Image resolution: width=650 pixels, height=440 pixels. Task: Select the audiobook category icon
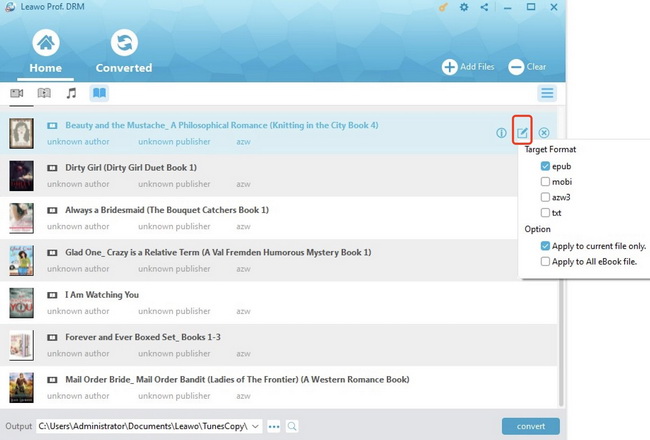pos(44,93)
